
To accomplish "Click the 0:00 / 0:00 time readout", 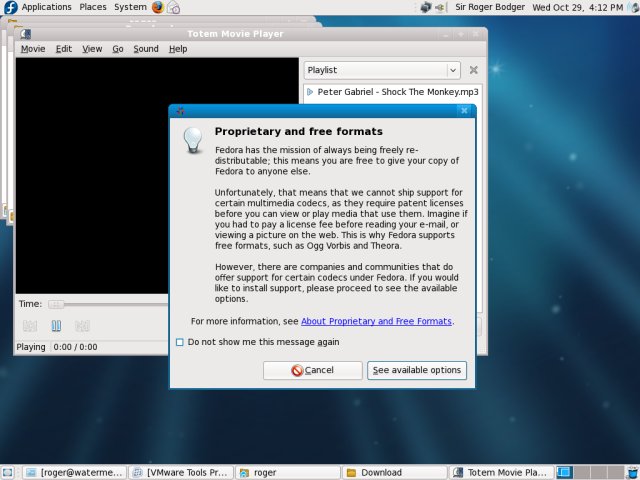I will [x=76, y=347].
